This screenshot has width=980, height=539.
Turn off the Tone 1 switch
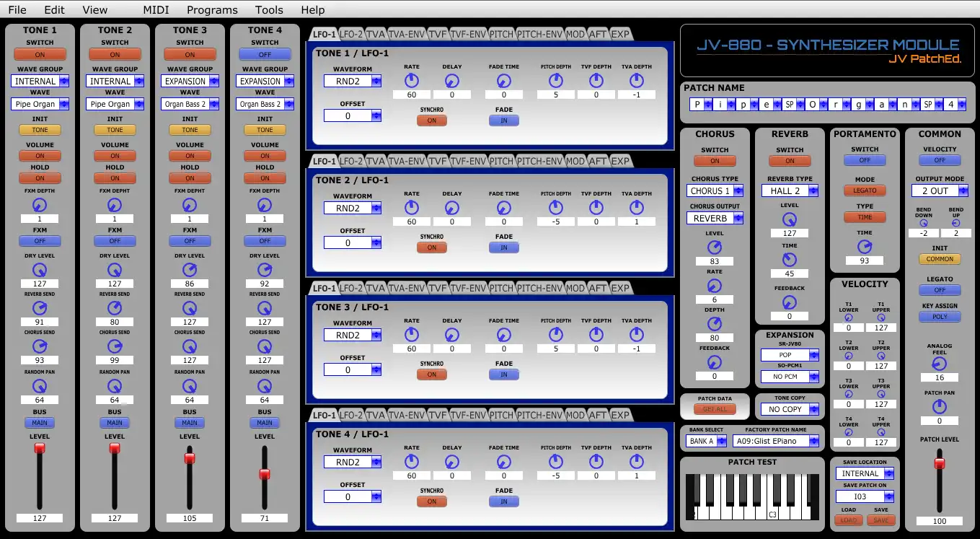point(40,54)
